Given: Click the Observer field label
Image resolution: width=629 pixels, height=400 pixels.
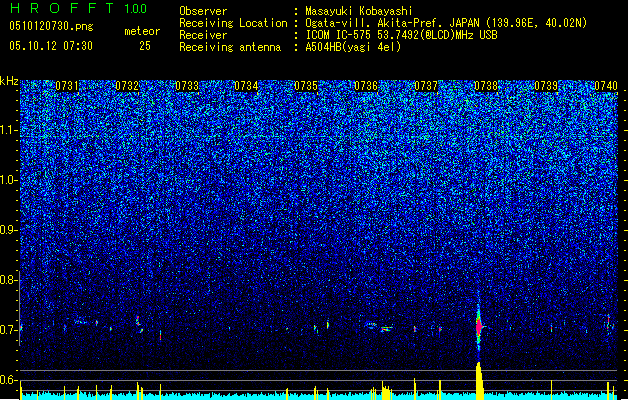Looking at the screenshot, I should point(203,11).
